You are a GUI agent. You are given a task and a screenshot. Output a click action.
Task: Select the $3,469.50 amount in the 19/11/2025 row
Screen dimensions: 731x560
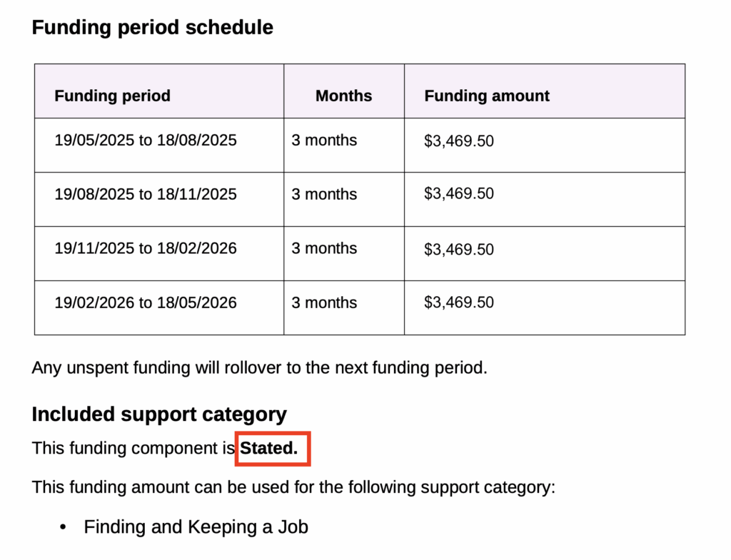click(x=458, y=249)
